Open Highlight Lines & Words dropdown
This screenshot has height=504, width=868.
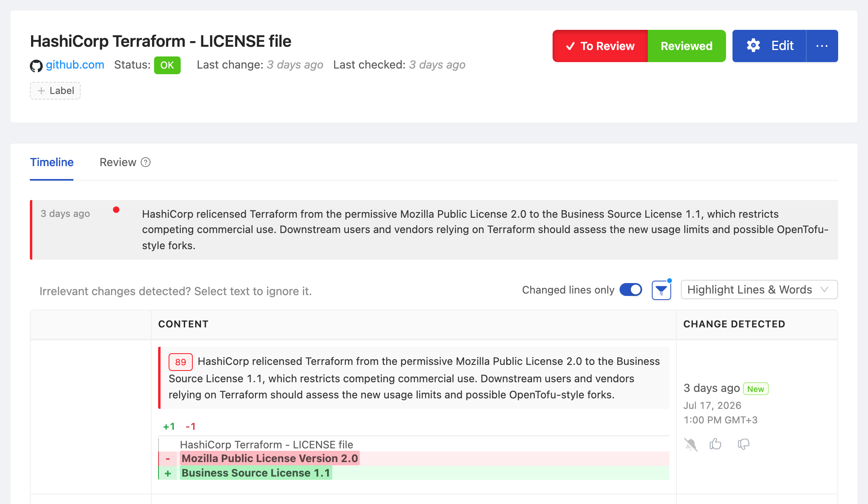(x=759, y=289)
